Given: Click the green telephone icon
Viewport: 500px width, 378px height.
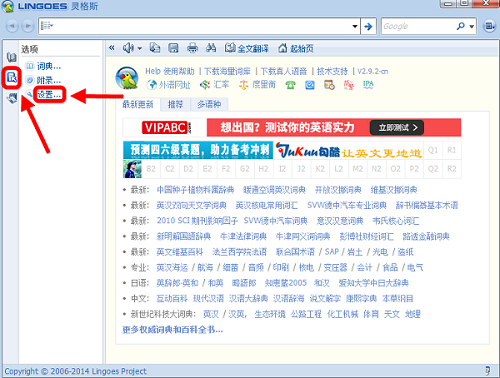Looking at the screenshot, I should click(290, 85).
